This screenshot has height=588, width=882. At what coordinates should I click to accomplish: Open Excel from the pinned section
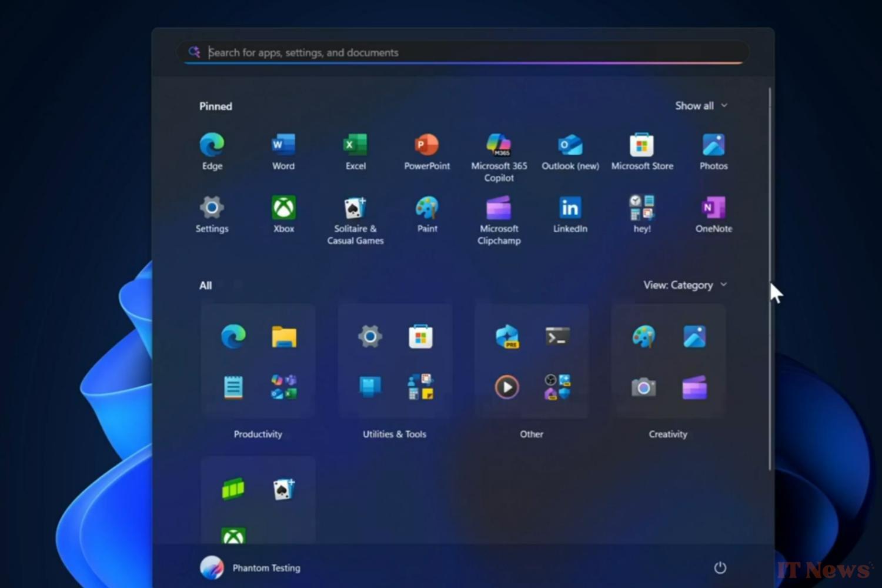(355, 152)
